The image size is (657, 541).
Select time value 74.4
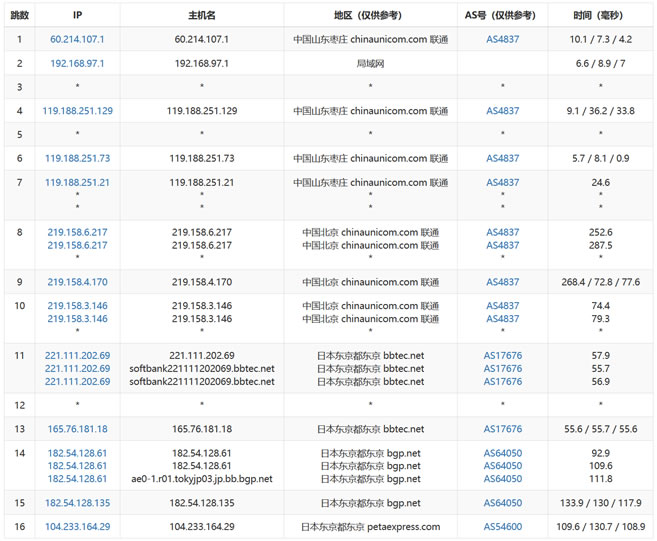pyautogui.click(x=600, y=305)
